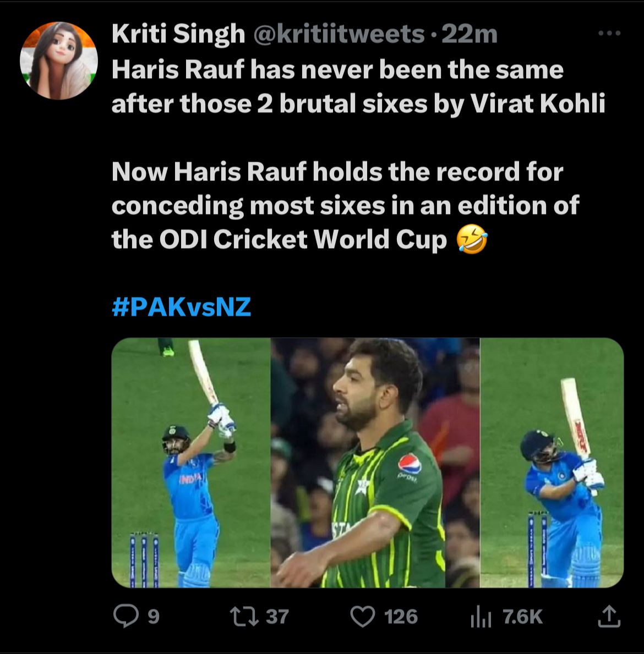644x654 pixels.
Task: Open Kriti Singh's profile avatar
Action: coord(59,61)
